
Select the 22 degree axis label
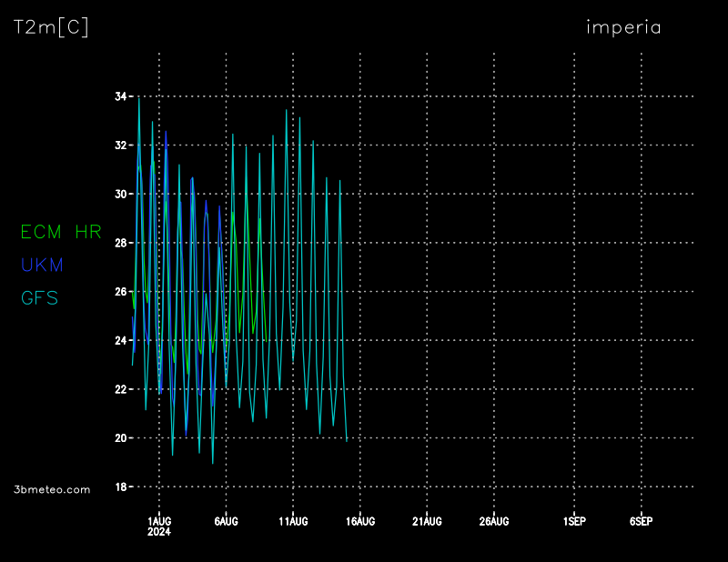(x=121, y=389)
